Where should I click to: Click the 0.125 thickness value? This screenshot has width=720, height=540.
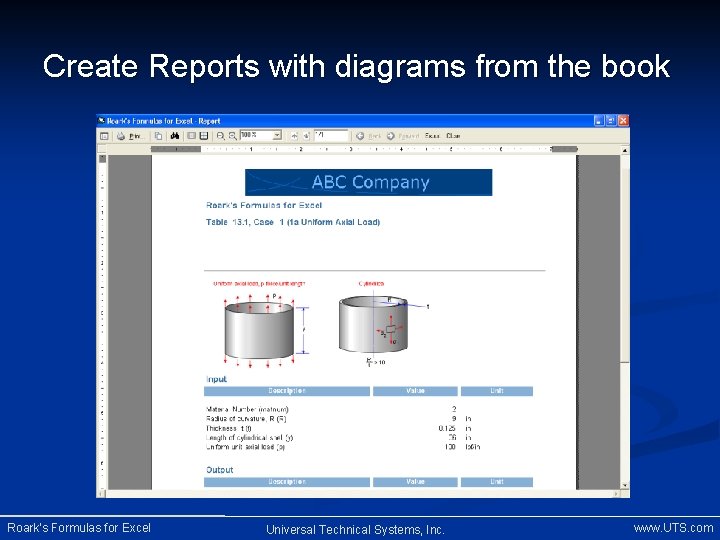tap(447, 428)
